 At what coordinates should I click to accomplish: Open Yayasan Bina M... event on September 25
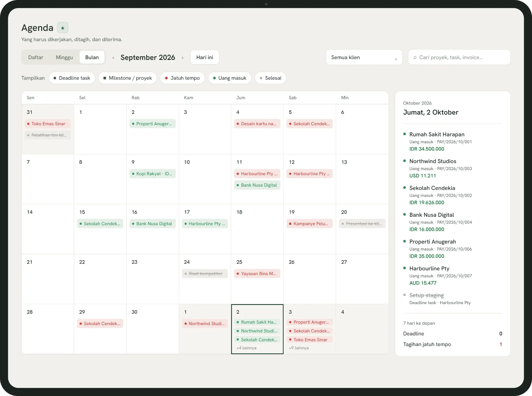257,273
